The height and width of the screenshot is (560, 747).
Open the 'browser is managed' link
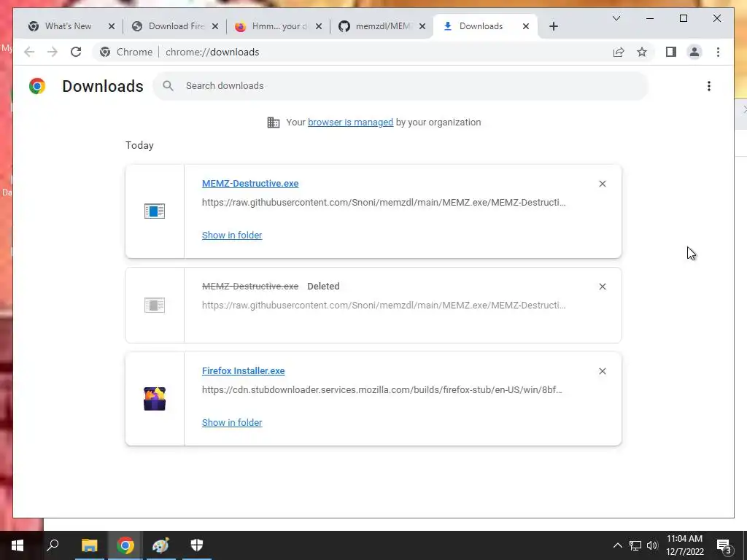tap(350, 122)
